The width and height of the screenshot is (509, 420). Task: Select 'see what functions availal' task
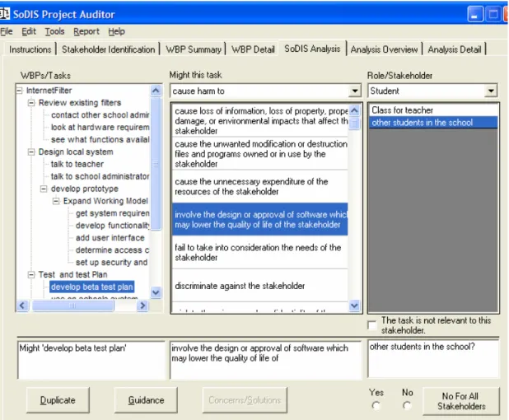(x=100, y=139)
